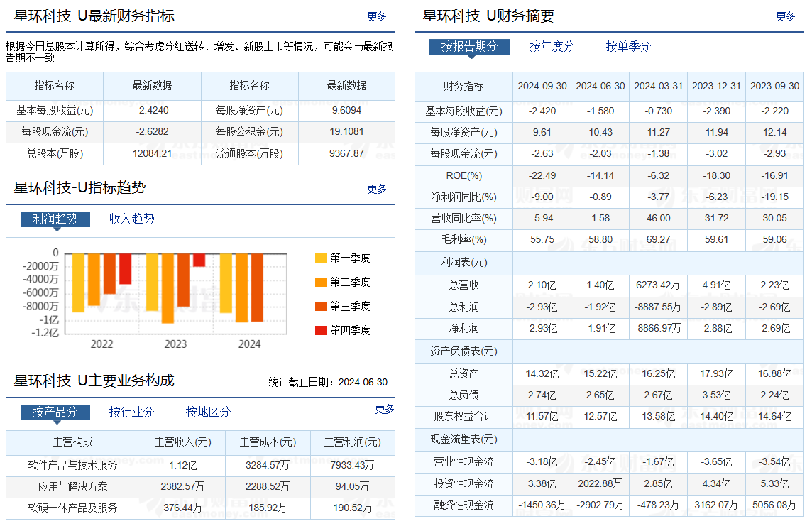
Task: Click the 营收同比率(%) row label
Action: pos(464,218)
